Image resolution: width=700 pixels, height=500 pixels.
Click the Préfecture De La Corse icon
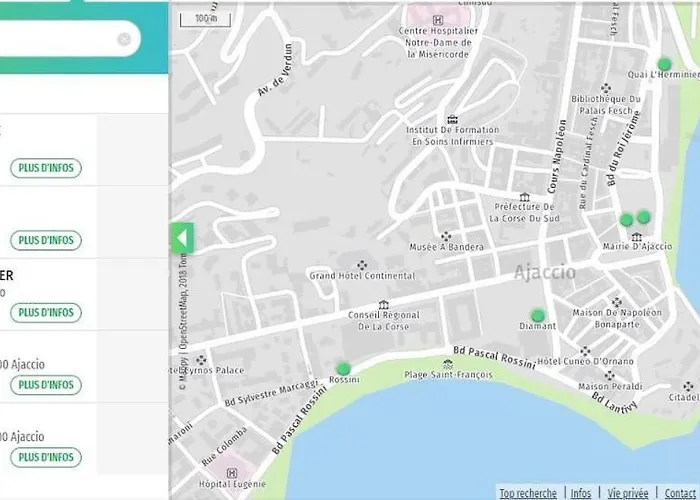524,196
